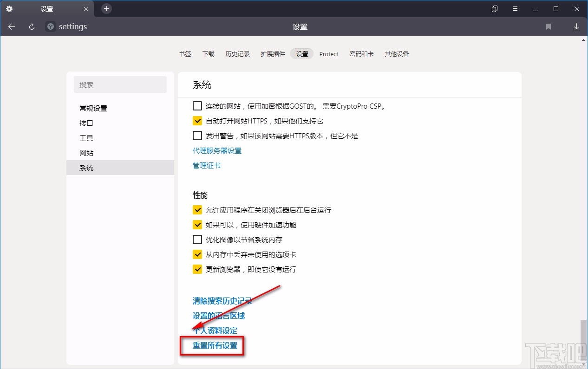Viewport: 588px width, 369px height.
Task: Click the bookmark icon in the address bar
Action: 549,26
